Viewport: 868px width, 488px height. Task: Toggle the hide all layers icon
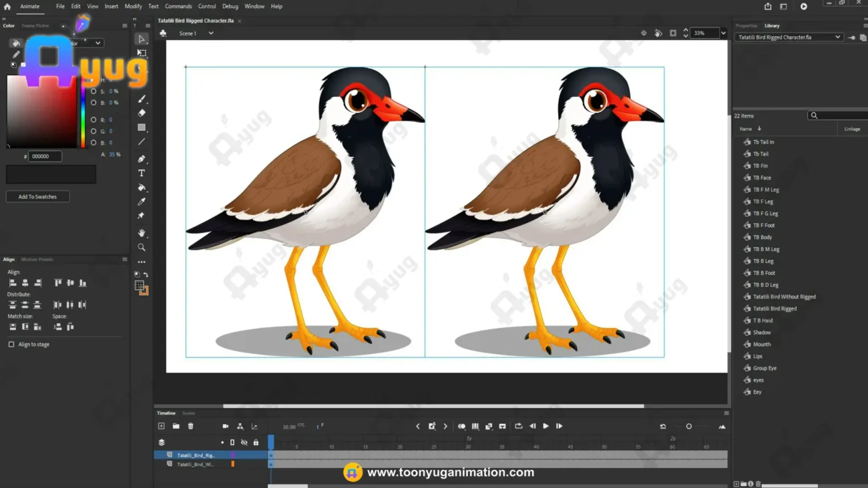[244, 443]
